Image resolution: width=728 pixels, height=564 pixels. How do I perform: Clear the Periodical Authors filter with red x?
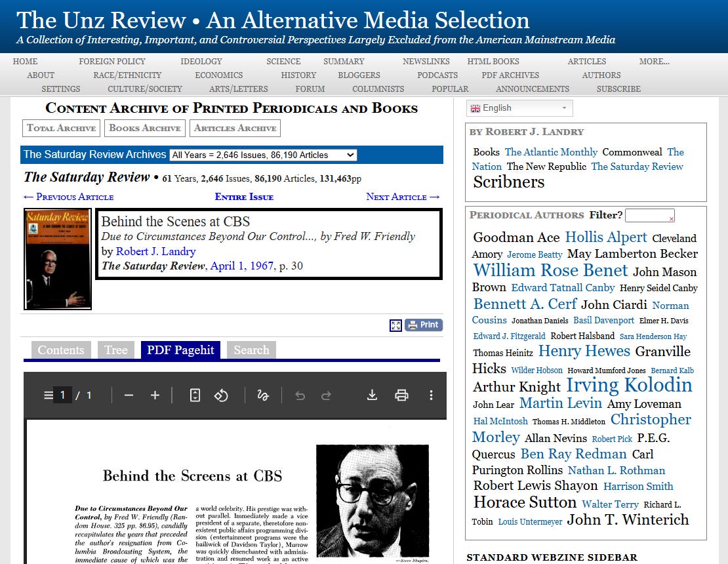672,218
